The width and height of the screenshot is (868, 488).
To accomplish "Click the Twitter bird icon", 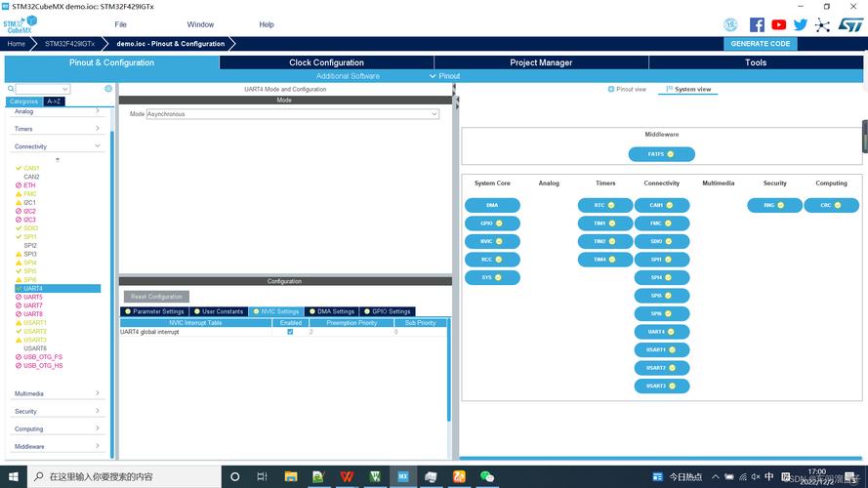I will coord(801,24).
